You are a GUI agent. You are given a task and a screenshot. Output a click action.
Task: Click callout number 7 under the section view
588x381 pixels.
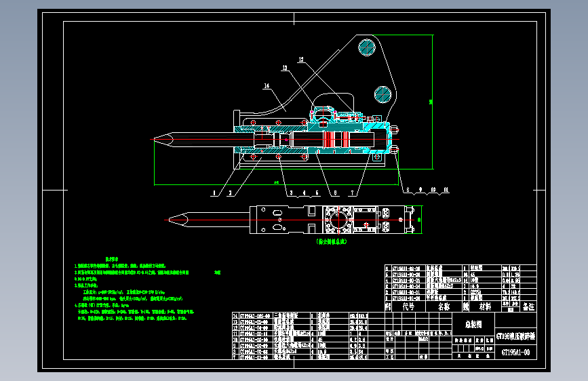352,193
